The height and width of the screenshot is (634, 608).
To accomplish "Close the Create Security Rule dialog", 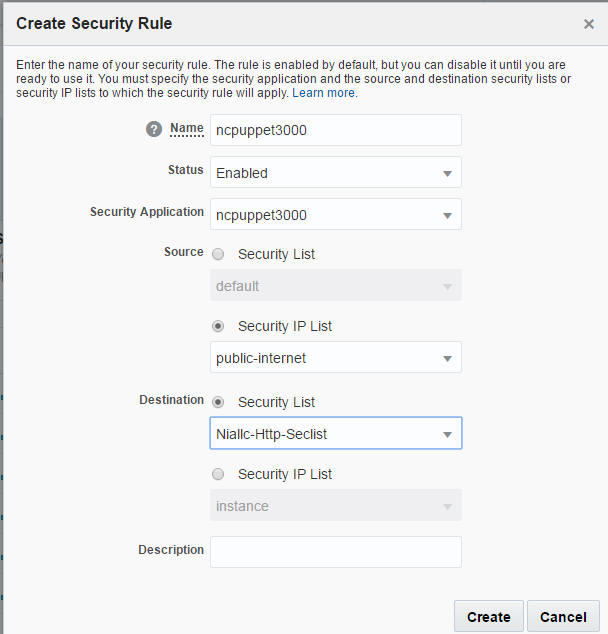I will (589, 24).
